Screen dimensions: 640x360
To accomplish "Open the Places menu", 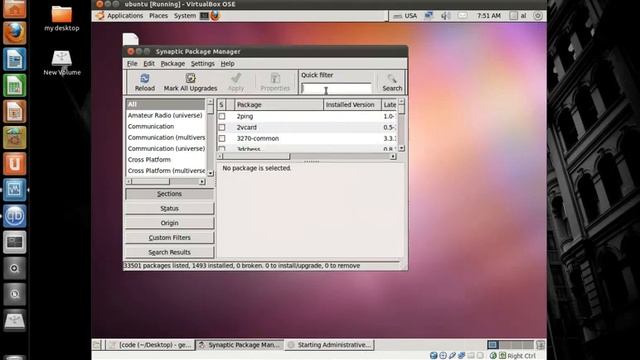I will (x=158, y=16).
